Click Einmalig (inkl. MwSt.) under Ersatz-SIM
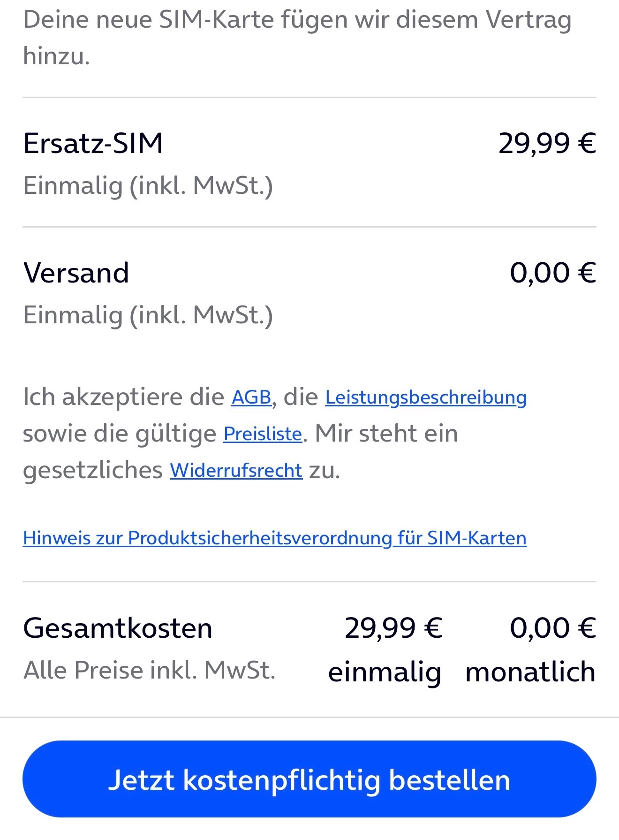The height and width of the screenshot is (840, 619). (148, 185)
